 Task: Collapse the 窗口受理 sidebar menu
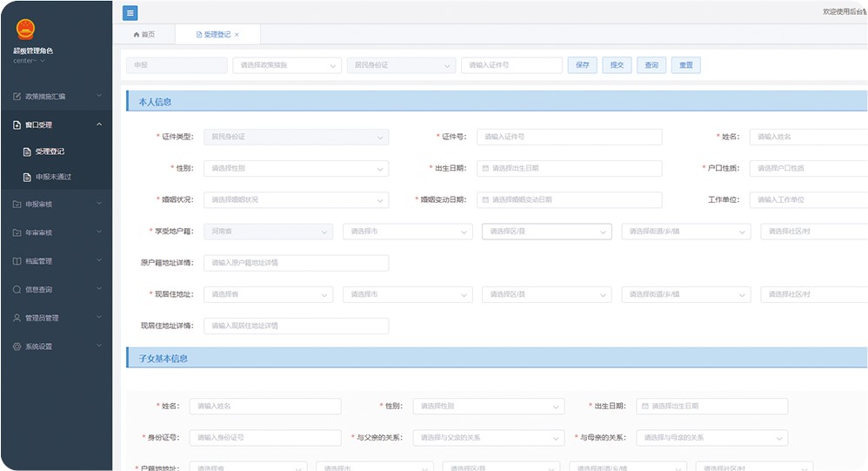pyautogui.click(x=56, y=125)
